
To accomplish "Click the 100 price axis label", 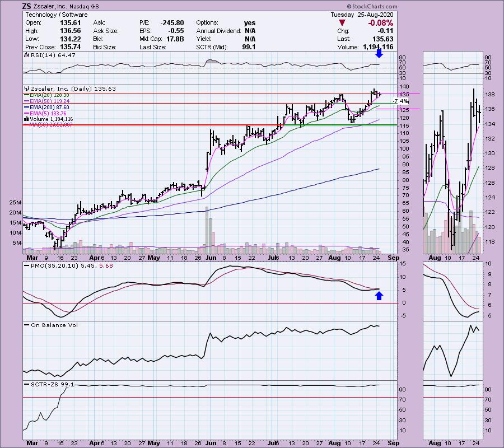I will click(x=404, y=149).
